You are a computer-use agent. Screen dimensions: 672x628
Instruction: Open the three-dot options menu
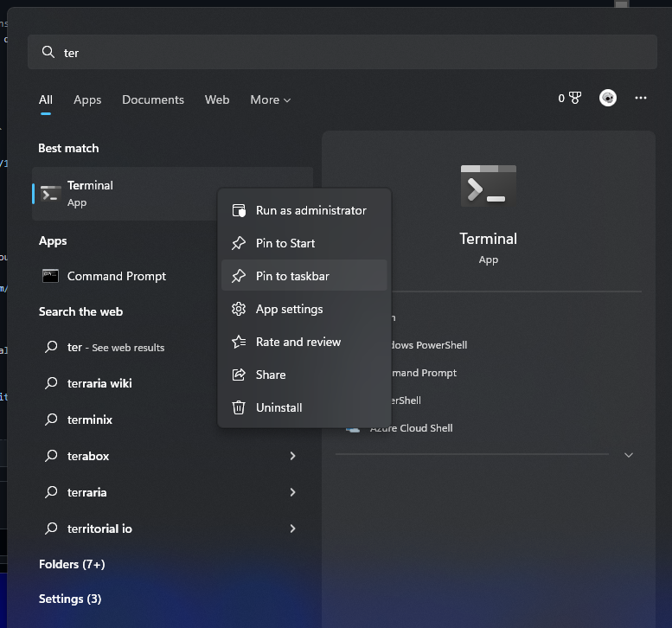pyautogui.click(x=641, y=98)
